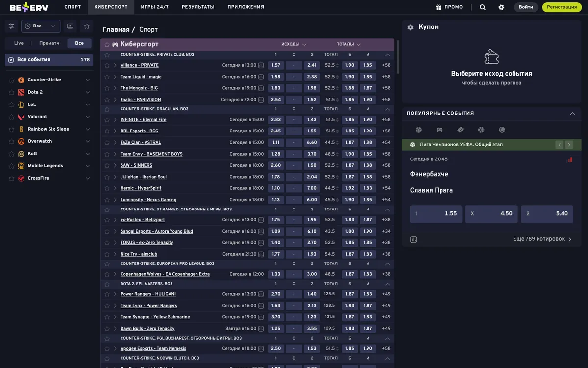Favorite Counter-Strike in the sidebar
Screen dimensions: 588x368
coord(12,80)
